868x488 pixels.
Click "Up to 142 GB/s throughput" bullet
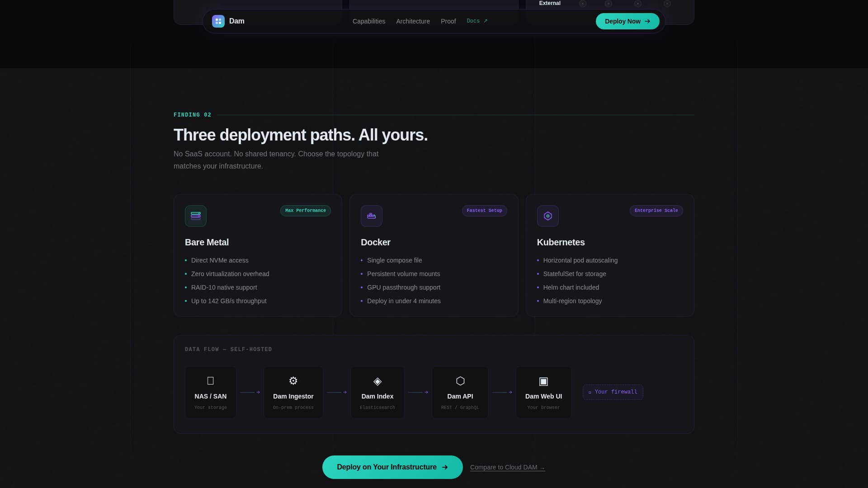pos(229,301)
